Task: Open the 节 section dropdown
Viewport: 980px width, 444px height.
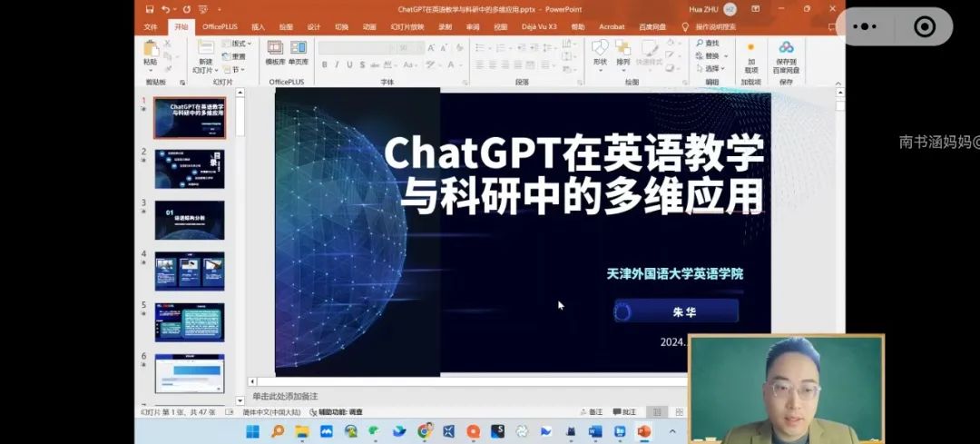Action: 234,69
